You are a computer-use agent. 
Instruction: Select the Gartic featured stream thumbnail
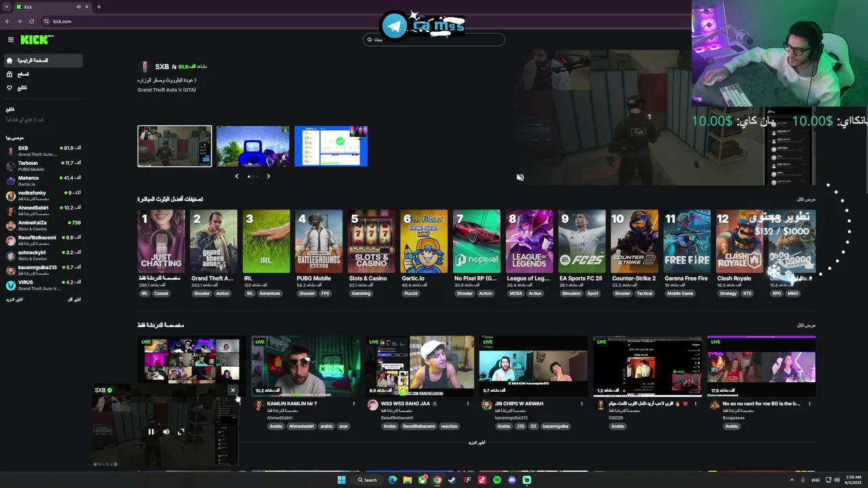click(331, 146)
